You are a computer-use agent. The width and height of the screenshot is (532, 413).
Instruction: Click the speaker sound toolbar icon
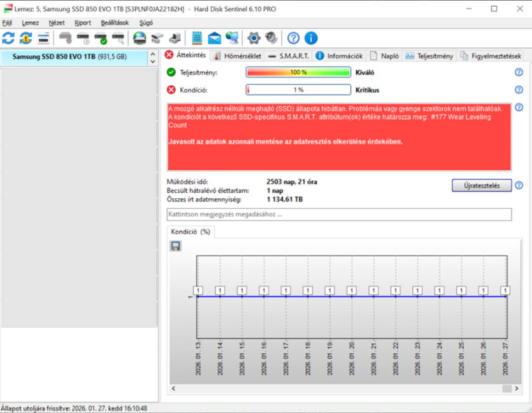(x=271, y=38)
